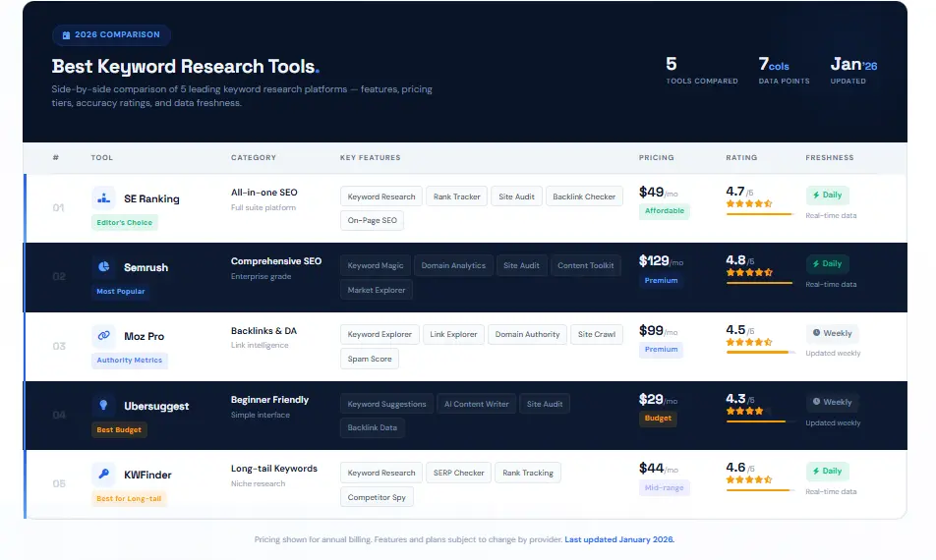Click the Best for Long-tail badge

pyautogui.click(x=129, y=498)
